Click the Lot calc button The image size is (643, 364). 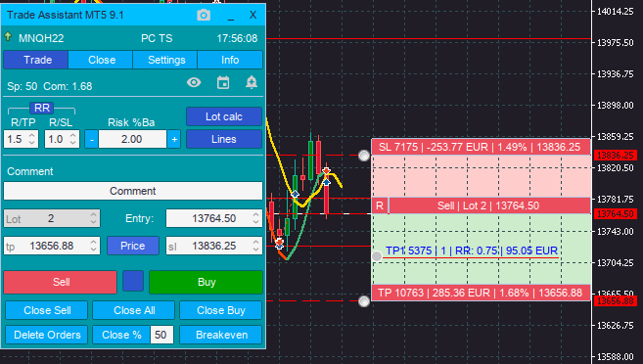coord(224,116)
